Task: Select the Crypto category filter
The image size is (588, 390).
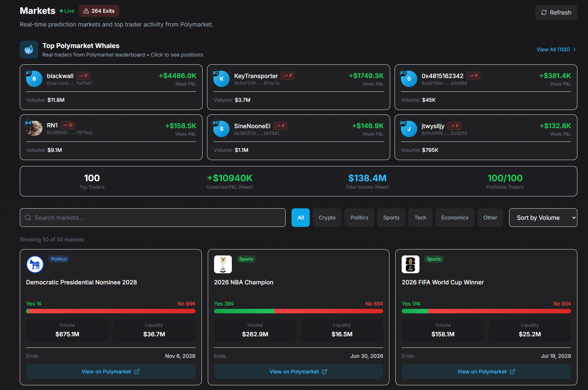Action: 327,217
